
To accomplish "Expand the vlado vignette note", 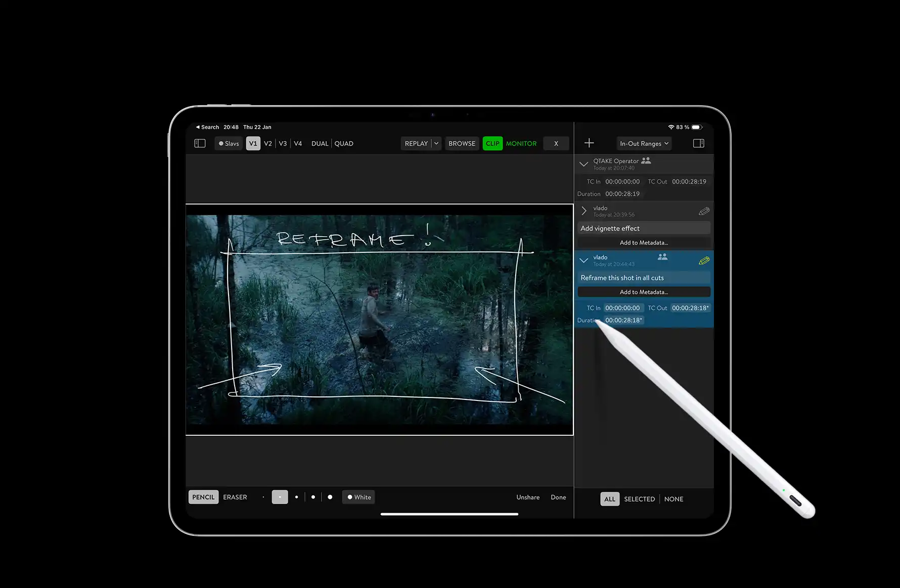I will [583, 211].
